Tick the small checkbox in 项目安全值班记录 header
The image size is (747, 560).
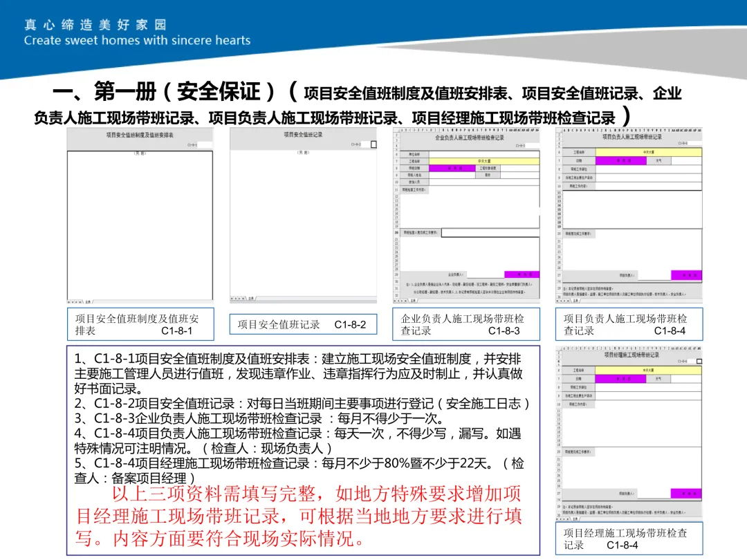pyautogui.click(x=373, y=144)
